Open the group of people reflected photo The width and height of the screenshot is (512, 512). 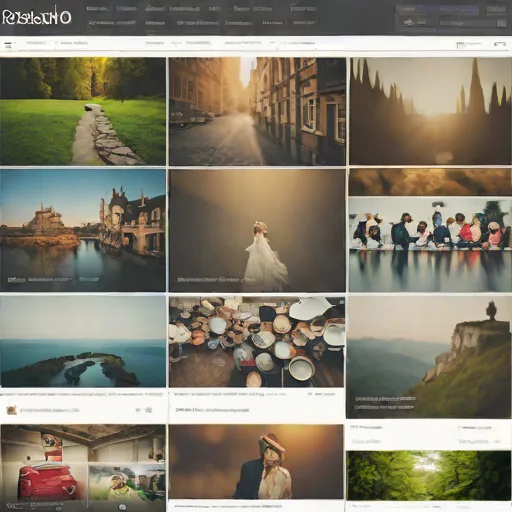[x=430, y=244]
